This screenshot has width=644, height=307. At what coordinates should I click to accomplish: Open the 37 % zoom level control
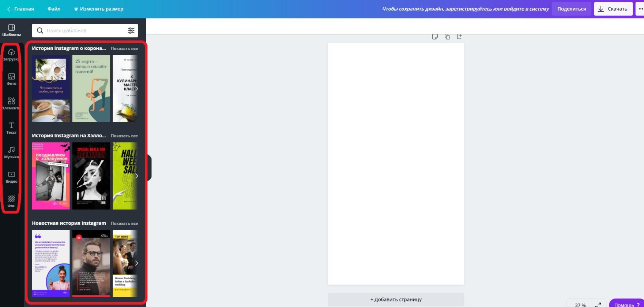580,304
